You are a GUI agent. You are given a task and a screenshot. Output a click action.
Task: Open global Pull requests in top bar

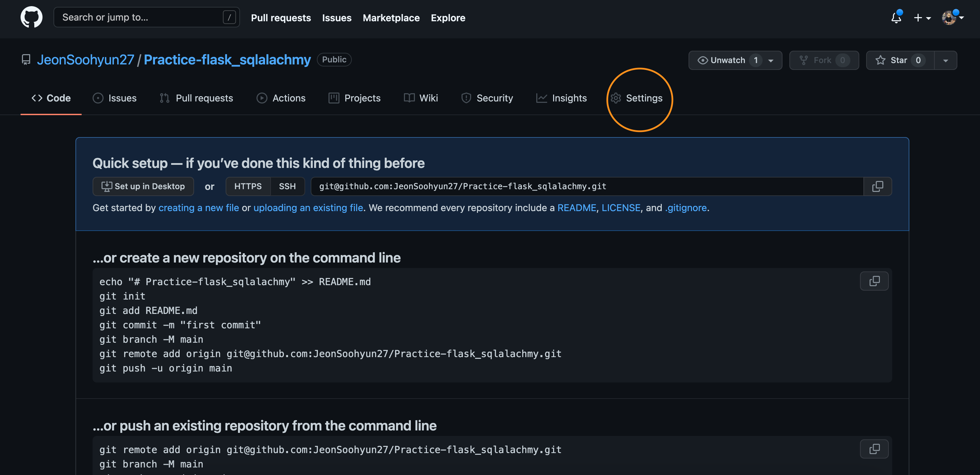coord(281,18)
